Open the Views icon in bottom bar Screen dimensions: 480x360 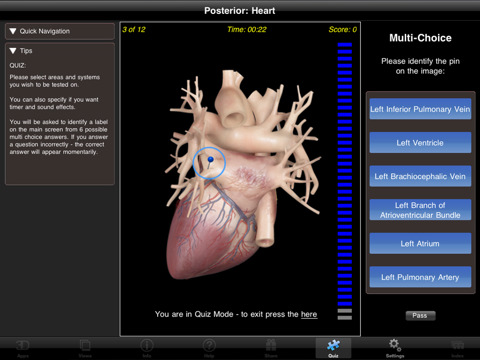click(x=85, y=348)
